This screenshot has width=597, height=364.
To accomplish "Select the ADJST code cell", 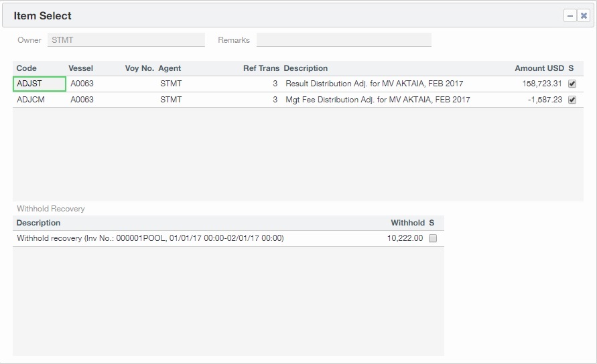I will pos(40,84).
